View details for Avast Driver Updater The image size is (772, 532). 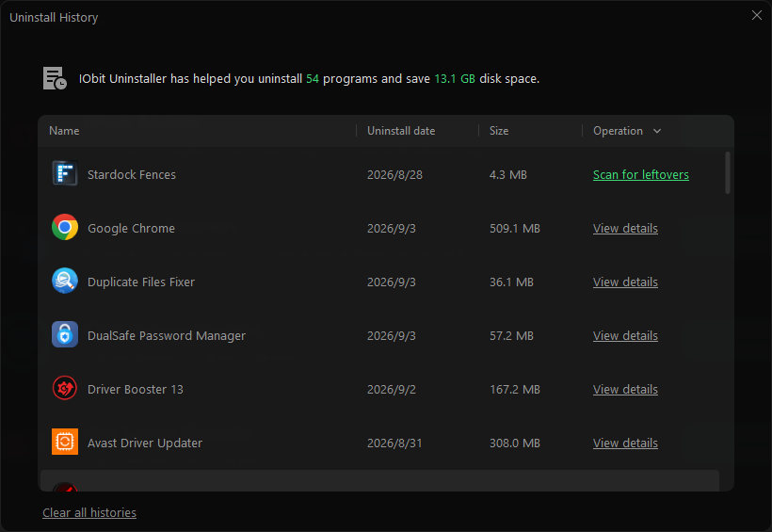pyautogui.click(x=625, y=443)
